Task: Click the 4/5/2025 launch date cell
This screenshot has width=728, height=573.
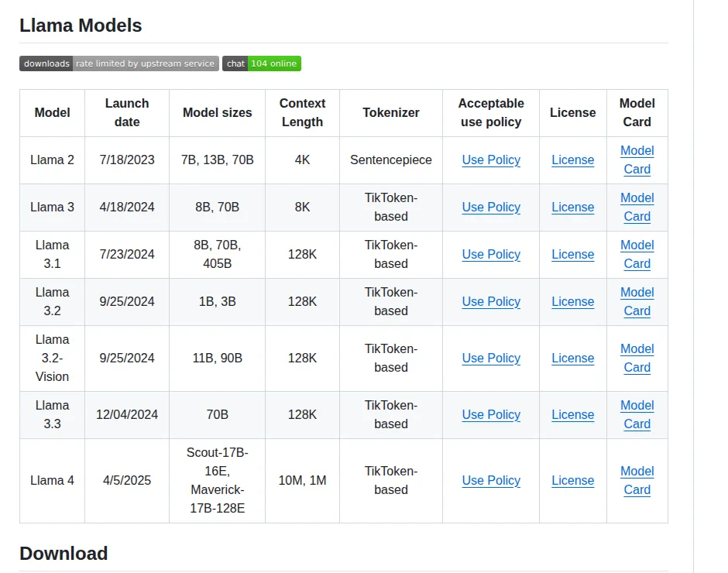Action: [127, 481]
